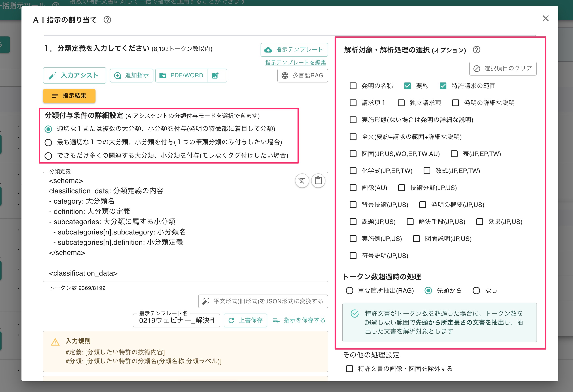Check 化学式(JP,EP,TW) checkbox
The height and width of the screenshot is (392, 573).
(353, 171)
